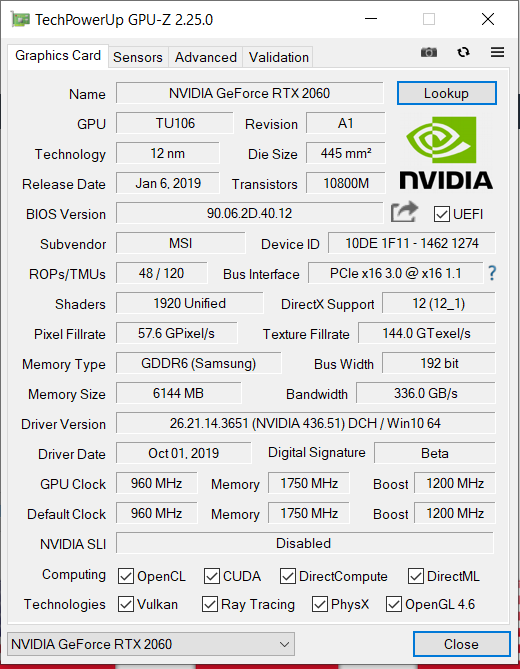Toggle the DirectML checkbox
The height and width of the screenshot is (669, 520).
[x=415, y=576]
